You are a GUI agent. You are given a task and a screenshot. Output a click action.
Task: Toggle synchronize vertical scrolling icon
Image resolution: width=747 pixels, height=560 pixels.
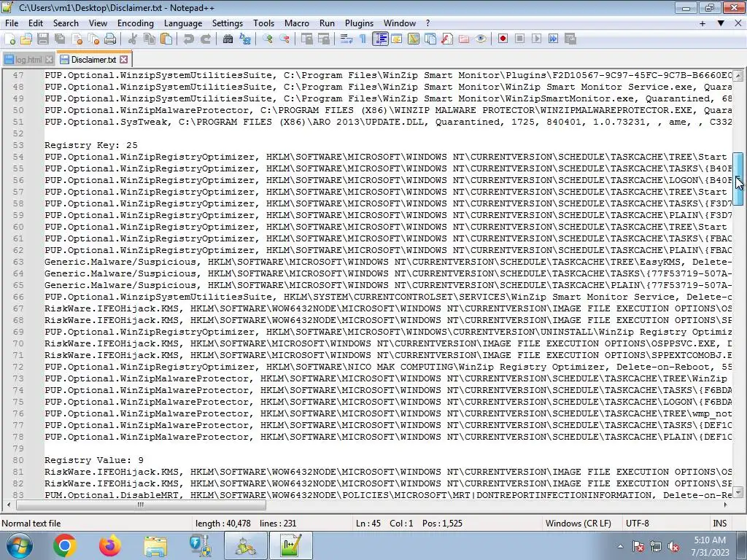point(307,39)
